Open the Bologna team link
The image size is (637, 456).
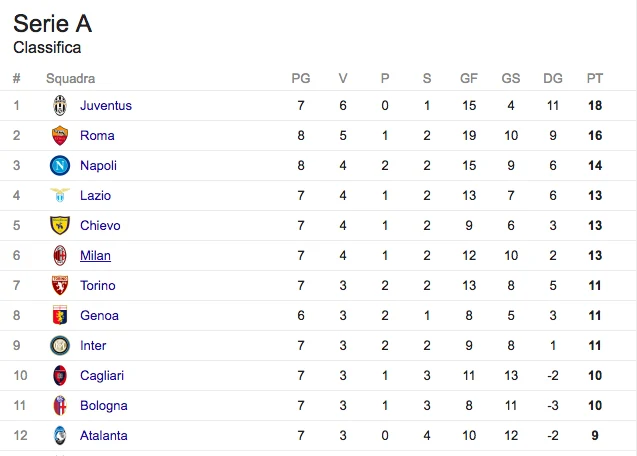pos(104,406)
